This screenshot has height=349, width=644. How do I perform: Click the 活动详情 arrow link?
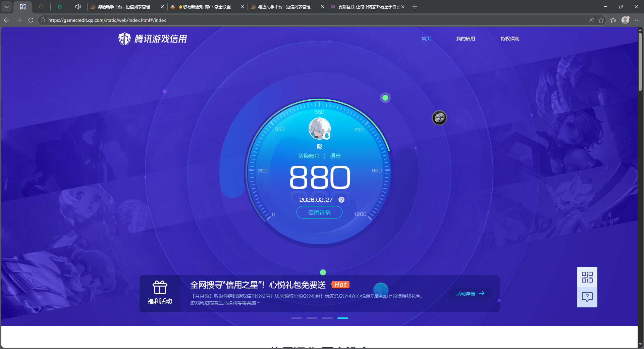[x=470, y=294]
